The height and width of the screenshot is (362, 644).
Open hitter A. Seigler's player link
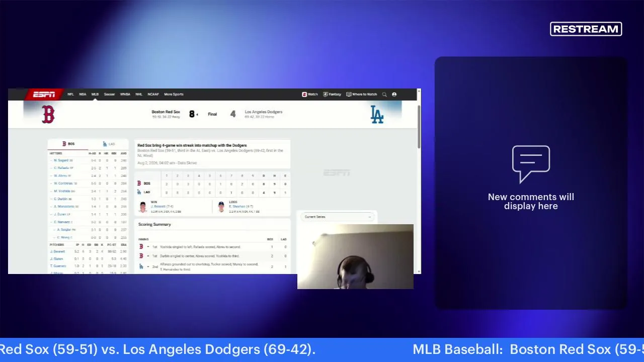click(64, 230)
